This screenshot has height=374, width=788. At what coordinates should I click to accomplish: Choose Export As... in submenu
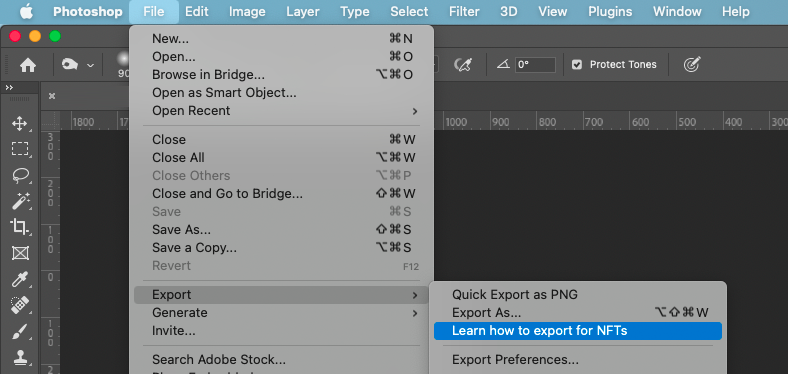[x=578, y=313]
